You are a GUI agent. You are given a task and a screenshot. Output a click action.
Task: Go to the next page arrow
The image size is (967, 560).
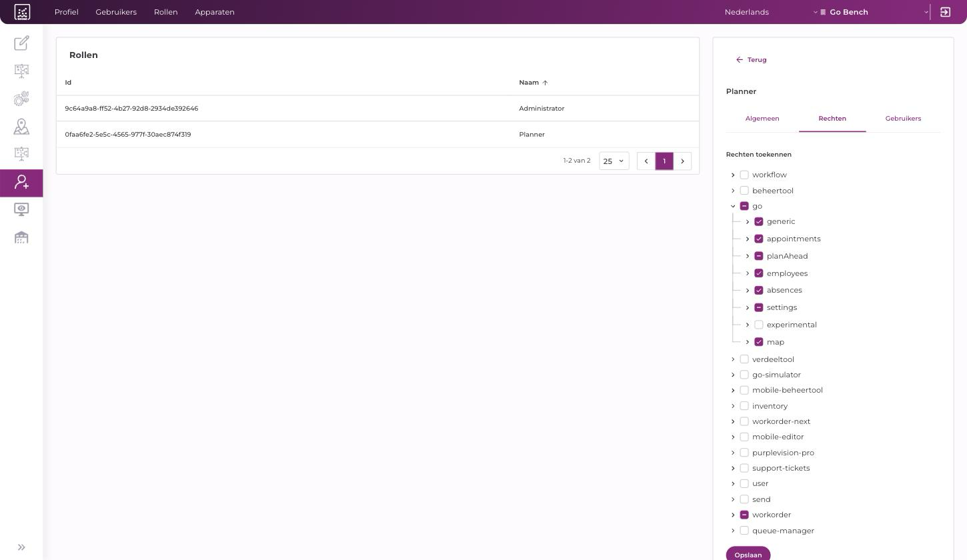coord(682,161)
